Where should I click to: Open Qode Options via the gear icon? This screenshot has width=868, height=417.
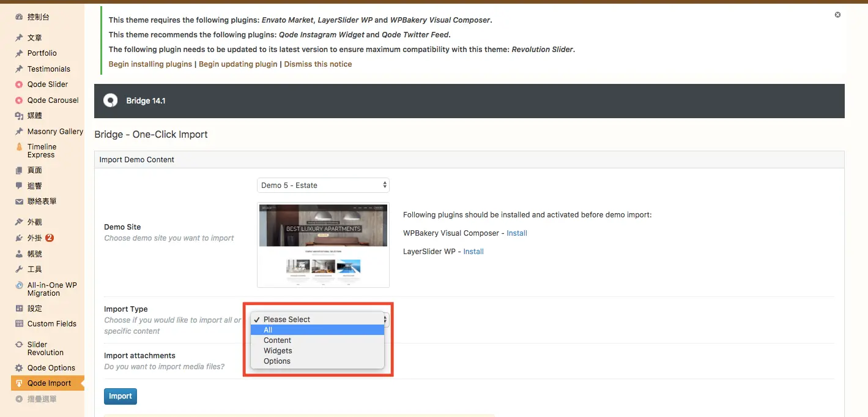click(x=19, y=368)
